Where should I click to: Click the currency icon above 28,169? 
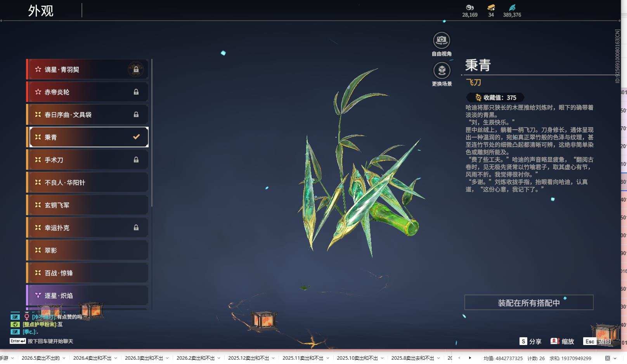tap(470, 7)
